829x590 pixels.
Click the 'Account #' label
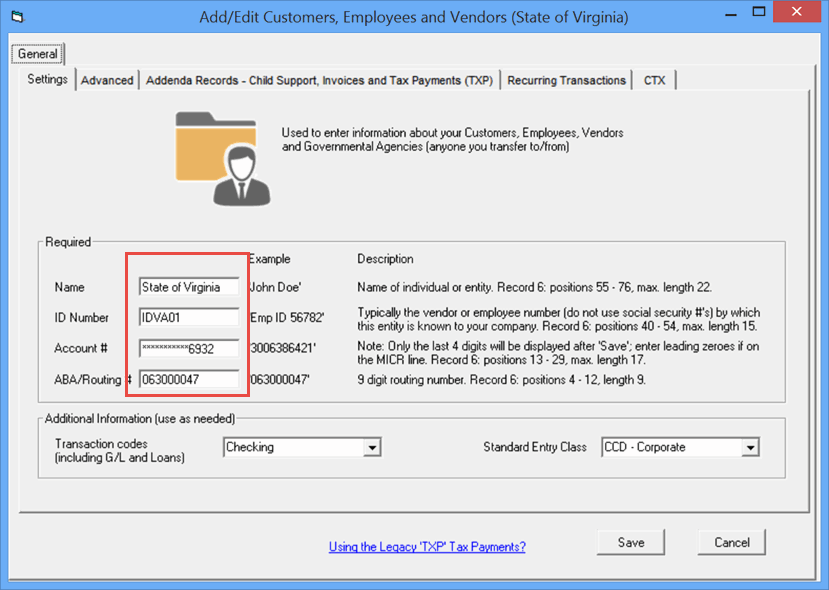[x=81, y=348]
